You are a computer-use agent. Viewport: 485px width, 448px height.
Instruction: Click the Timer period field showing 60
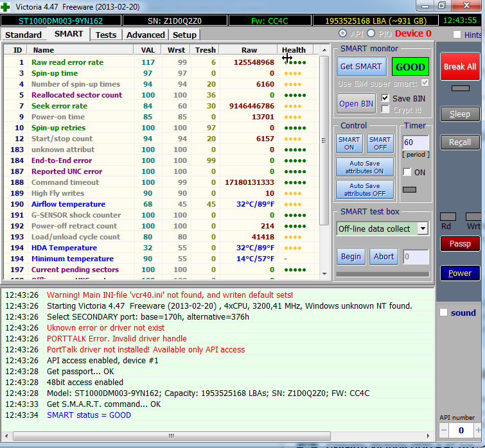point(415,142)
